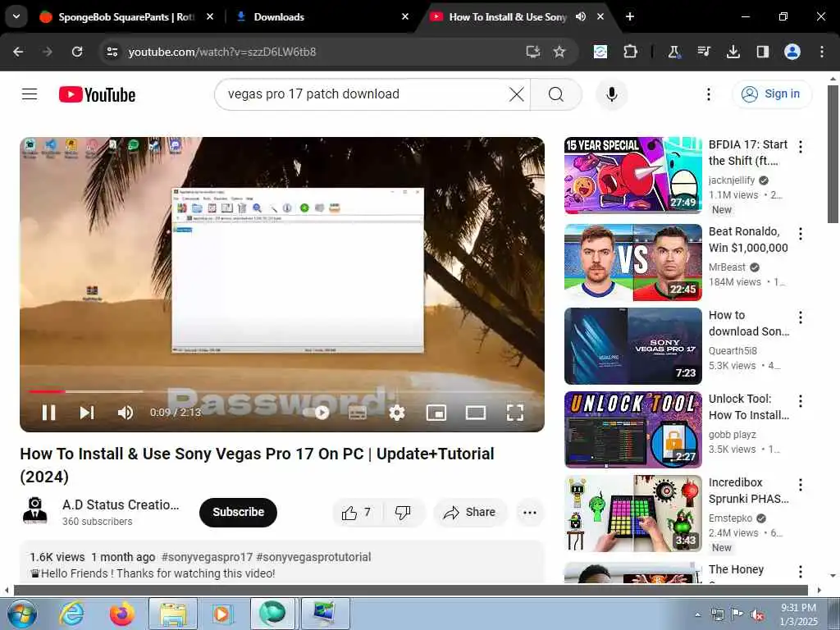Go to YouTube home via logo
This screenshot has height=630, width=840.
click(x=97, y=95)
